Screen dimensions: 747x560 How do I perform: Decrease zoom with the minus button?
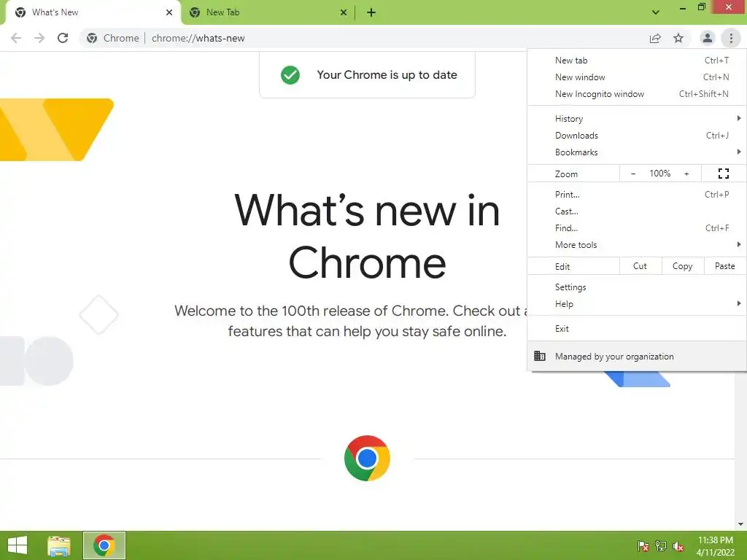pos(633,174)
